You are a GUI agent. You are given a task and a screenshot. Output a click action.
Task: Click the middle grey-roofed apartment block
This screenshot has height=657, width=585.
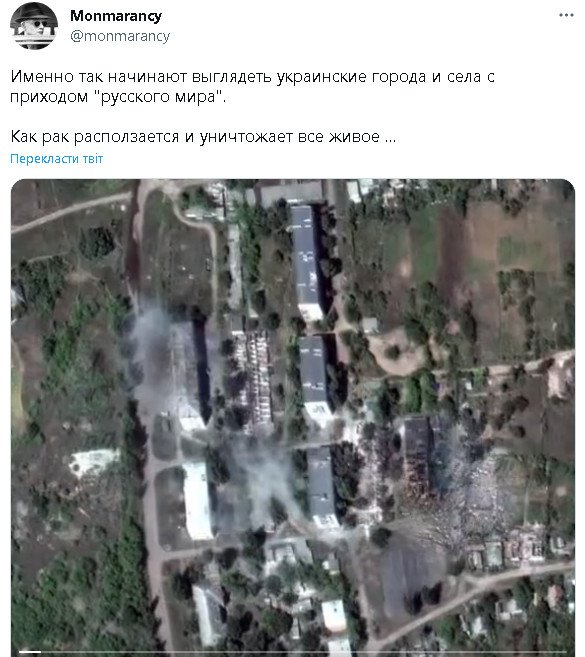tap(314, 379)
